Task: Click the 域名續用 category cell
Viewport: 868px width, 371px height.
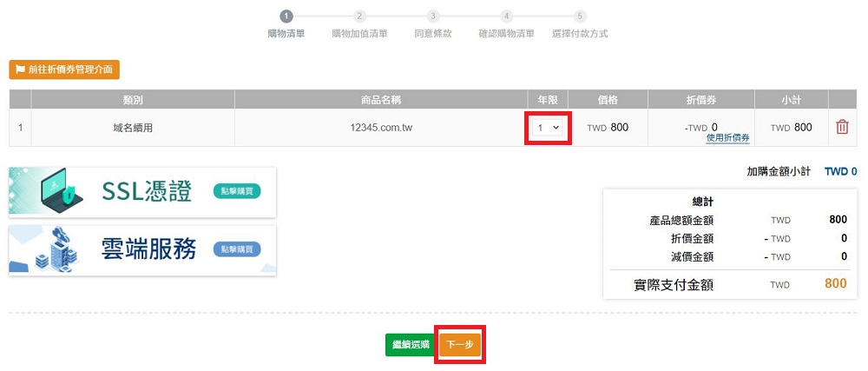Action: tap(133, 128)
